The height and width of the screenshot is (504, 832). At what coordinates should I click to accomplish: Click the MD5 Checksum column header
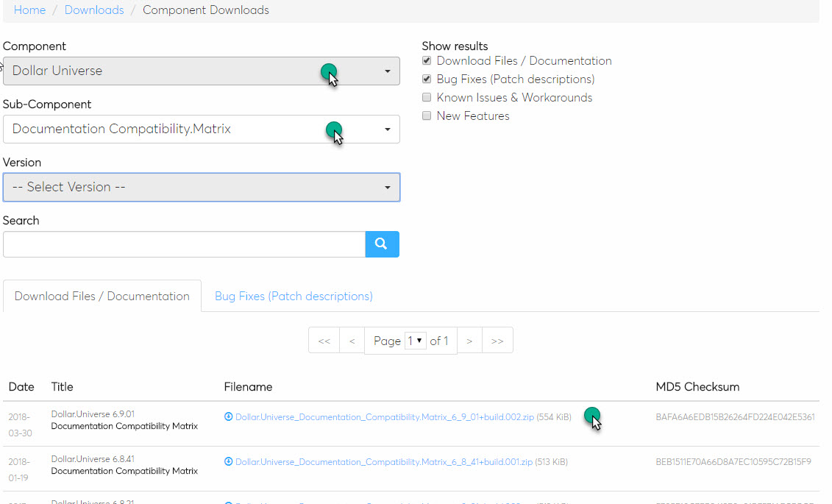pyautogui.click(x=697, y=387)
